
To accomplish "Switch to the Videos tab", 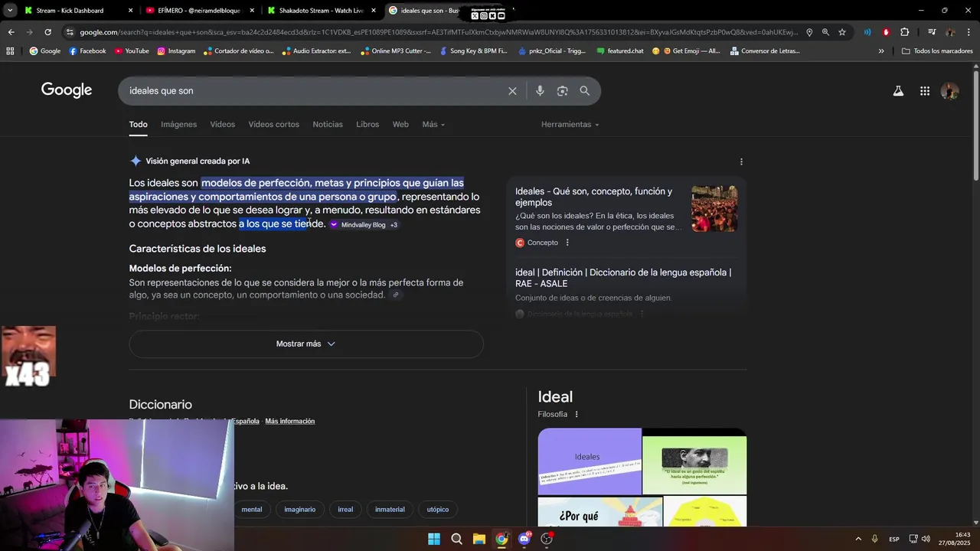I will (x=223, y=125).
